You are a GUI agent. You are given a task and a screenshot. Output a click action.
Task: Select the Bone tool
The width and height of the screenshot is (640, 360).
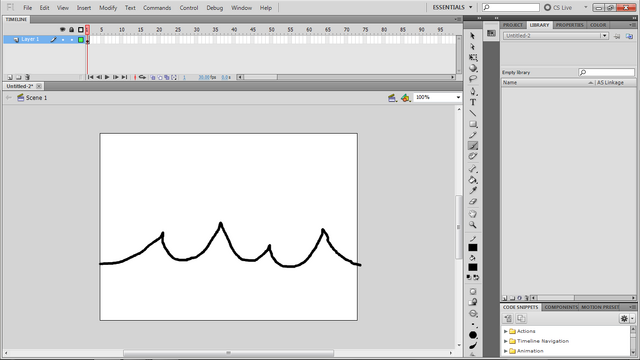[x=473, y=169]
